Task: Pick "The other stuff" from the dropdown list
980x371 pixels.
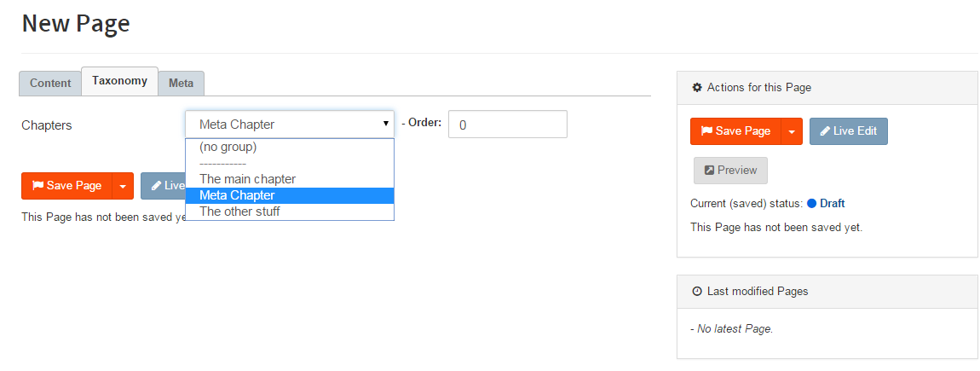Action: [x=239, y=212]
